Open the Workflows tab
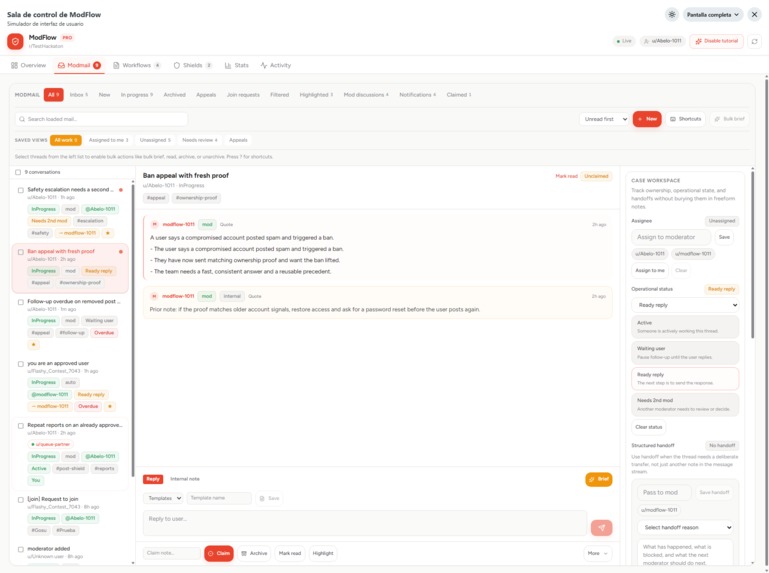The height and width of the screenshot is (573, 769). tap(137, 65)
